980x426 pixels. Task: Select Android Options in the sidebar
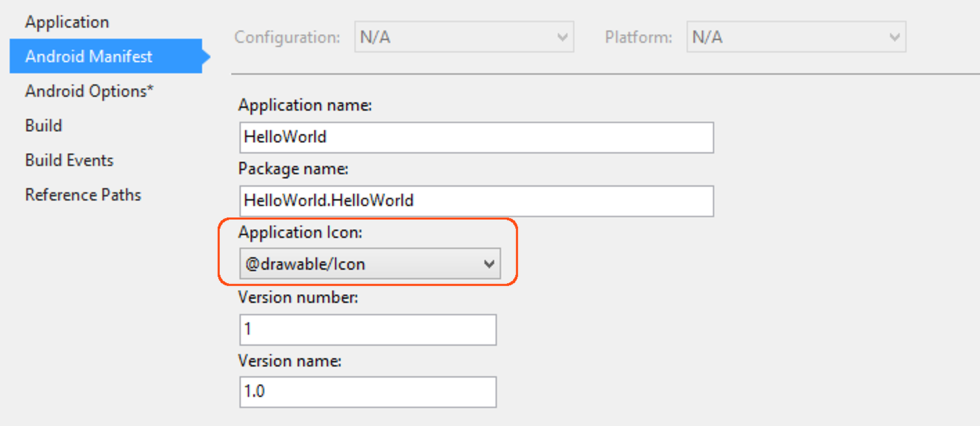(x=89, y=91)
